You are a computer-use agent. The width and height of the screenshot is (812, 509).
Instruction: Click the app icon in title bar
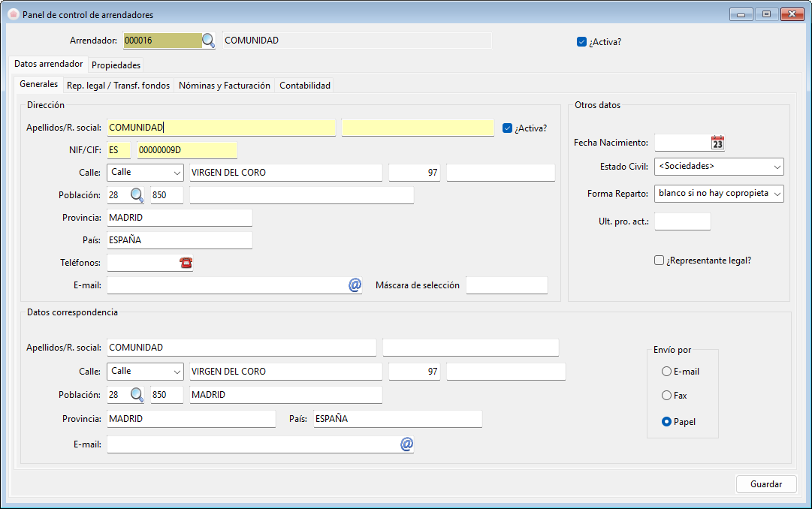(x=14, y=14)
